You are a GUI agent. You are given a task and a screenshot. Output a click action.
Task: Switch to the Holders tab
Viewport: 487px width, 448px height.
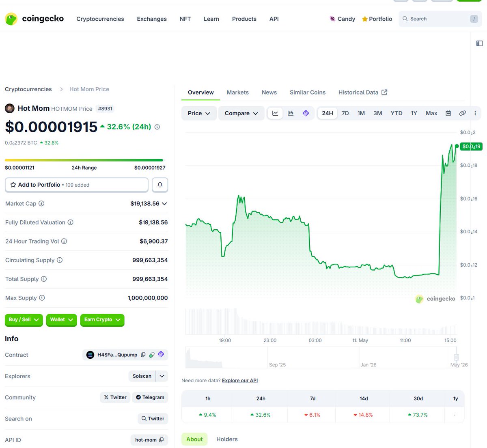(227, 439)
